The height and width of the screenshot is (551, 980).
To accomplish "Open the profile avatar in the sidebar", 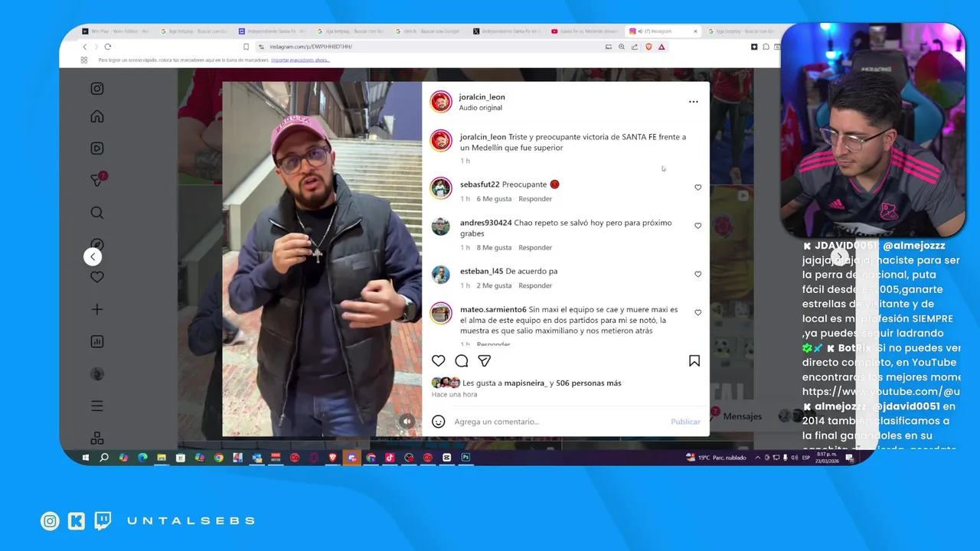I will pyautogui.click(x=97, y=373).
